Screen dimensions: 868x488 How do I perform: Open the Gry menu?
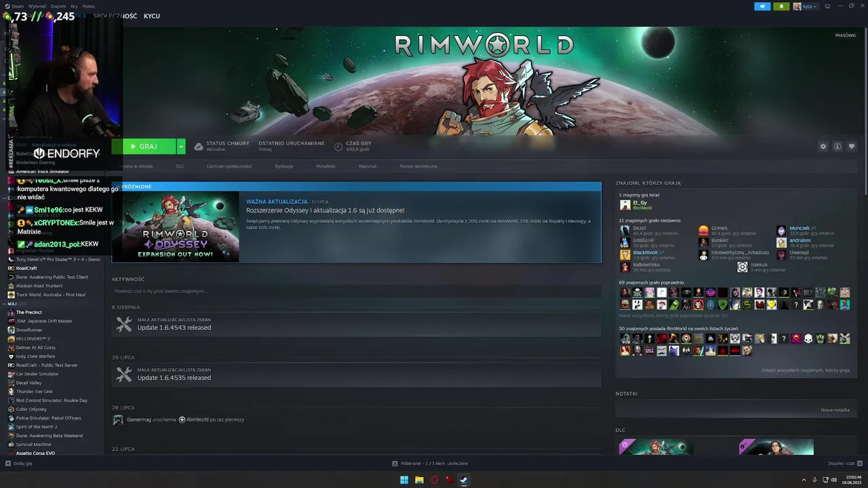[x=75, y=6]
